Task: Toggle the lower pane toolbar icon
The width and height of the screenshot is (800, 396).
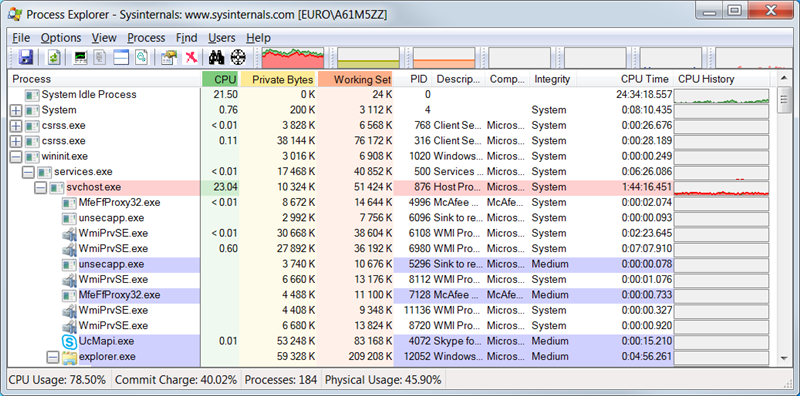Action: click(x=121, y=57)
